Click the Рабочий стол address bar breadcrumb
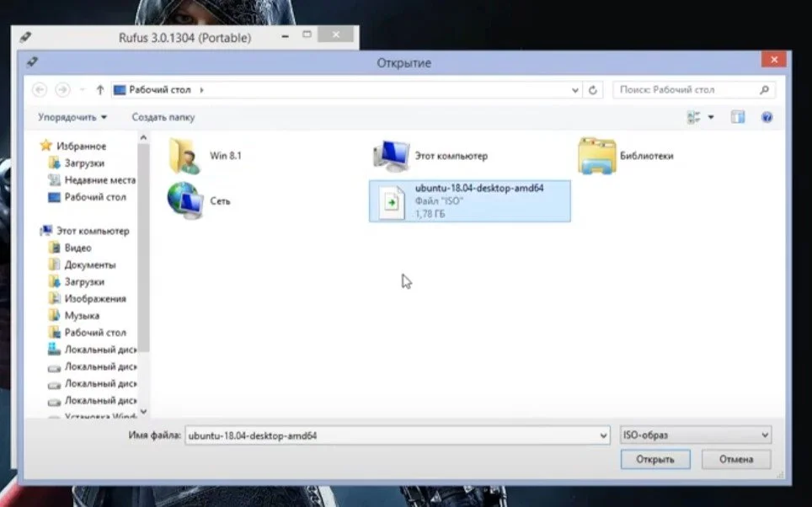The width and height of the screenshot is (812, 507). pyautogui.click(x=159, y=89)
